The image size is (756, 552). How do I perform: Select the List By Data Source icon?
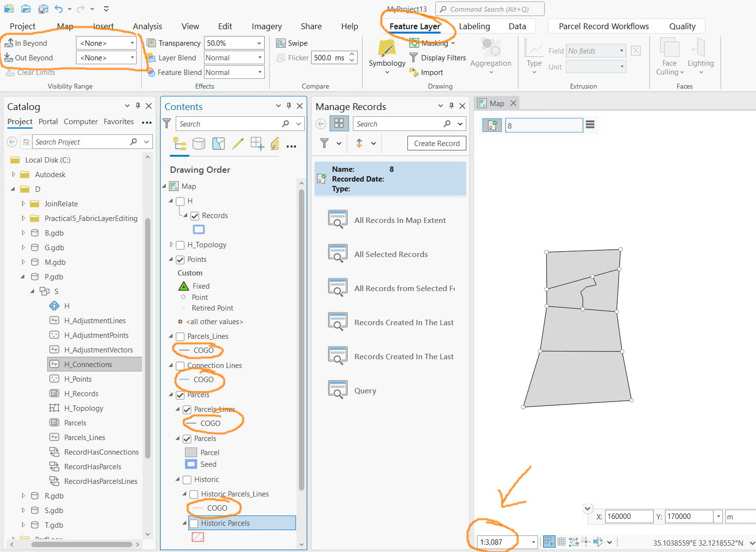(x=199, y=144)
